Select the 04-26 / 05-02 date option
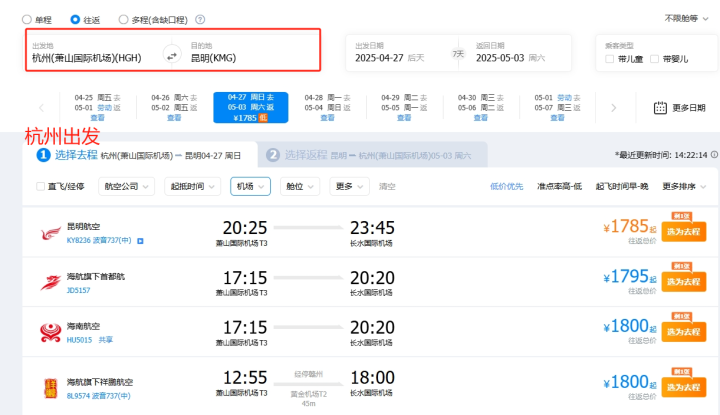Screen dimensions: 720x415 click(x=174, y=107)
